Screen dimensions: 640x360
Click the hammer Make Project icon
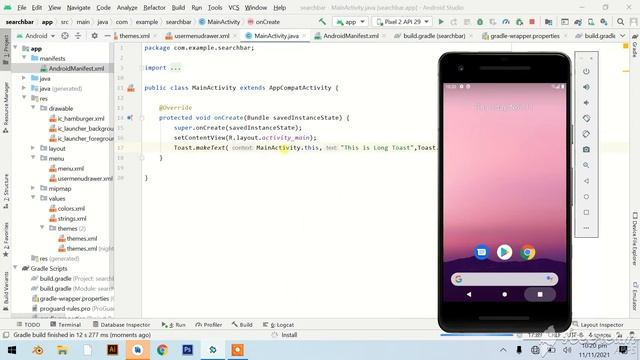pos(322,22)
